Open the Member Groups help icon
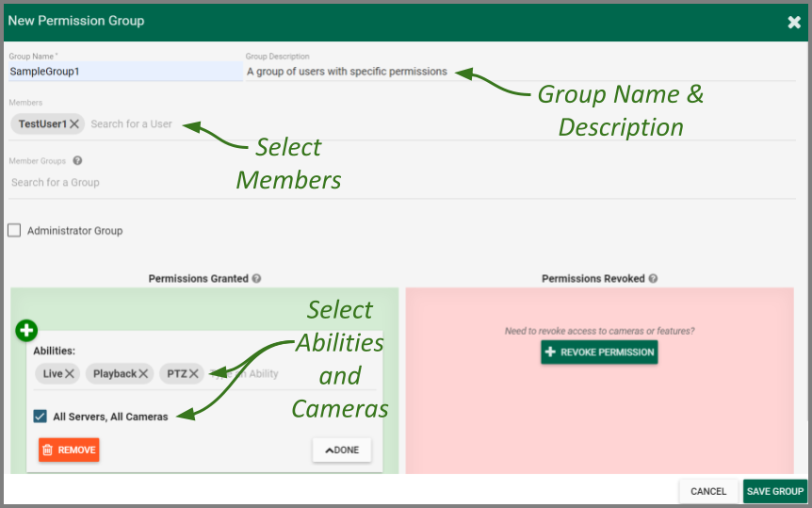The width and height of the screenshot is (812, 508). pos(77,161)
